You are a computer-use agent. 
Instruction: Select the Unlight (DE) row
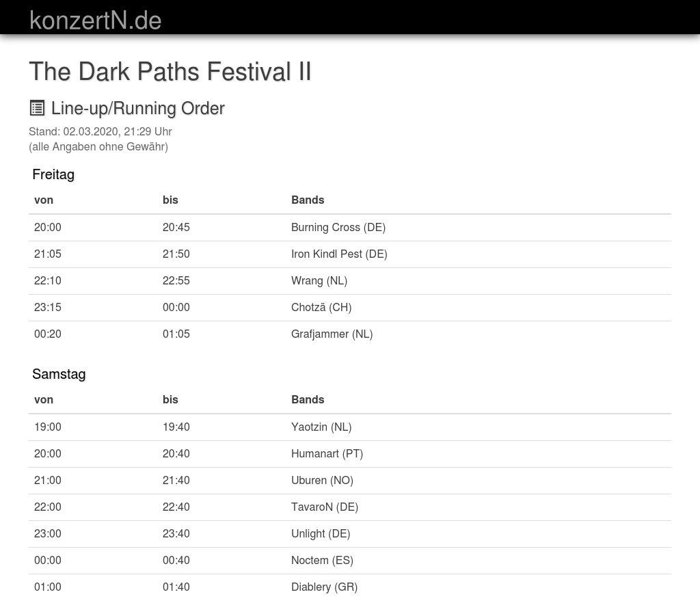coord(320,534)
